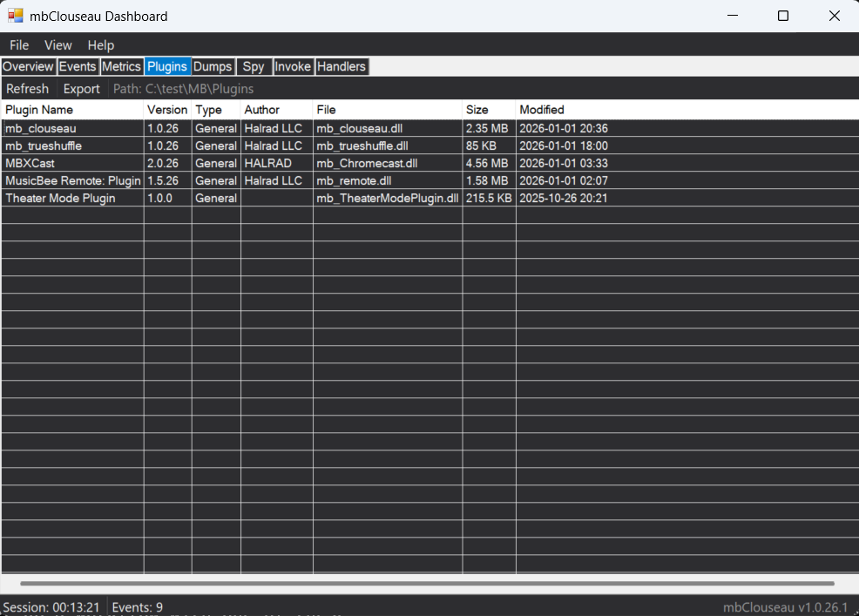Image resolution: width=859 pixels, height=616 pixels.
Task: Select the mb_clouseau plugin row
Action: pyautogui.click(x=70, y=128)
